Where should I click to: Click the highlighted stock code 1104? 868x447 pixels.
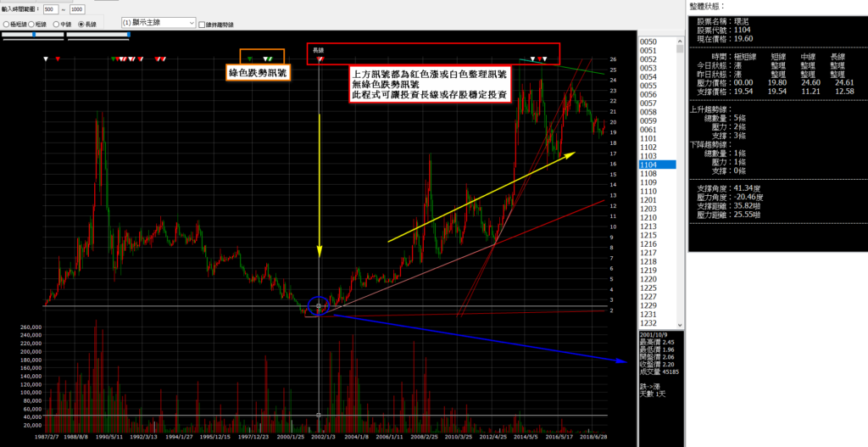coord(657,165)
